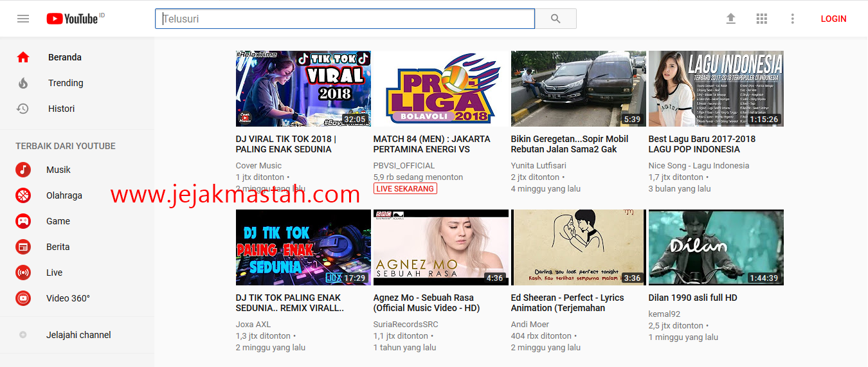Screen dimensions: 868x367
Task: Open the Lagu Indonesia video thumbnail
Action: click(x=716, y=89)
